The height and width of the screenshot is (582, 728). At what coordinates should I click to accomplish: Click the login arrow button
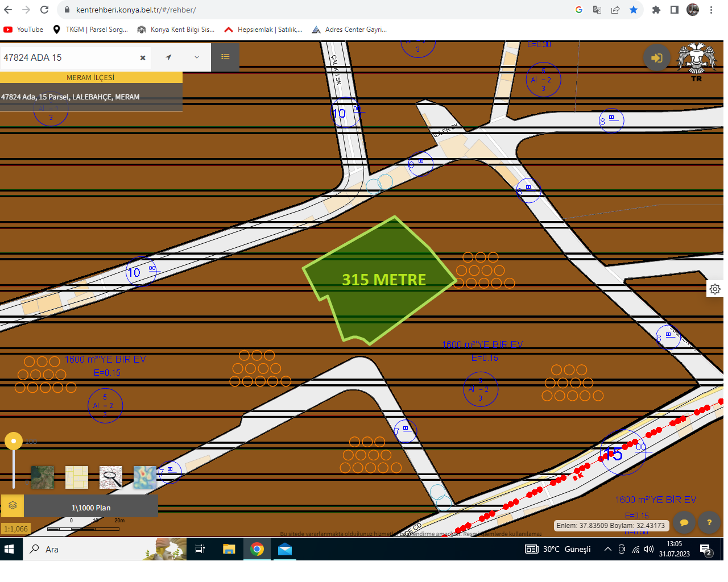coord(657,58)
